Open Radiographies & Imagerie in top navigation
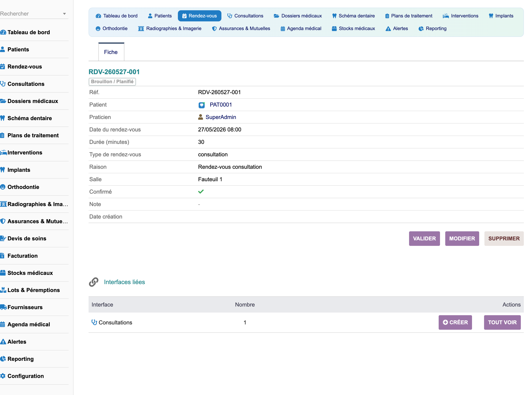The height and width of the screenshot is (395, 532). pos(170,28)
